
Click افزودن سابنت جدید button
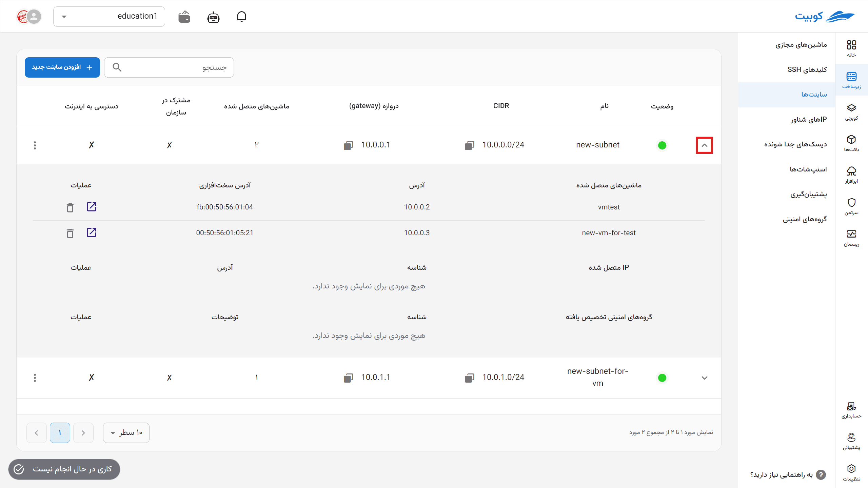point(62,67)
